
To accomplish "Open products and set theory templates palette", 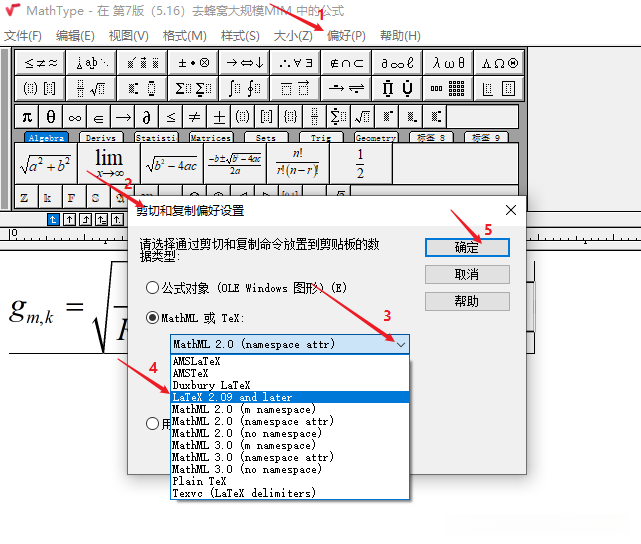I will (x=397, y=88).
